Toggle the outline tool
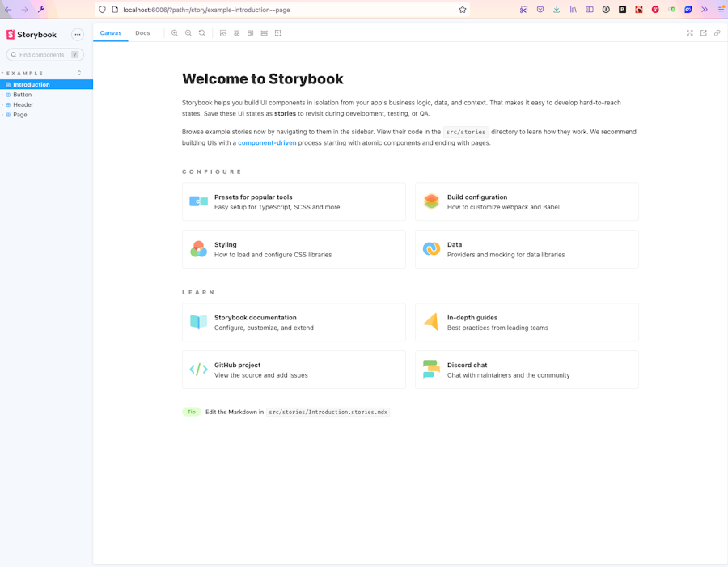 coord(277,33)
